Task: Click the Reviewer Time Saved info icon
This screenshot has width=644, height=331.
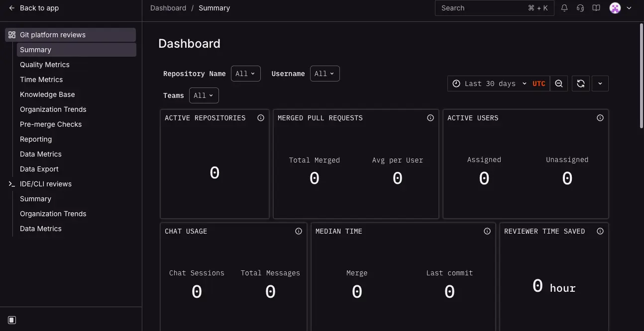Action: (x=600, y=231)
